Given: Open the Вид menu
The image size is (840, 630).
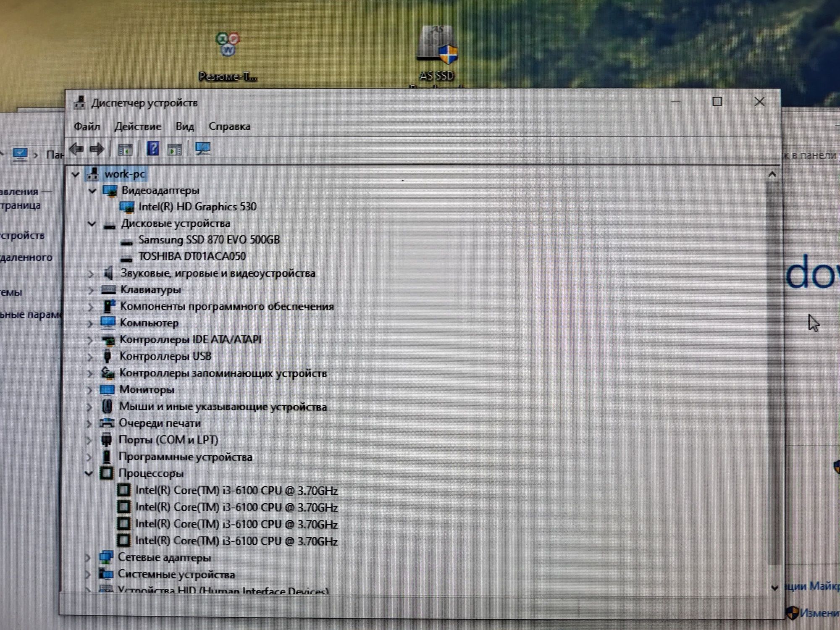Looking at the screenshot, I should [185, 126].
